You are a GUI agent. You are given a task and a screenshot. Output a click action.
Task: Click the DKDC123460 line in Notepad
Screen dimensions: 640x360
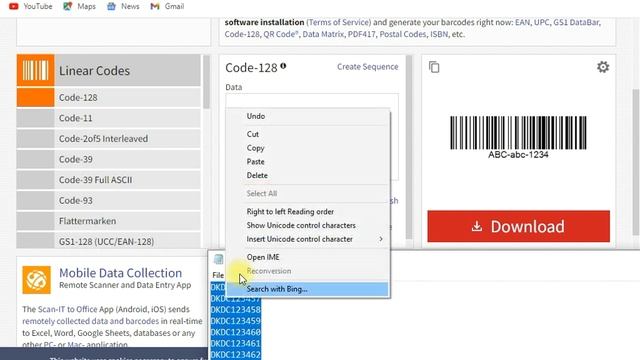(236, 332)
